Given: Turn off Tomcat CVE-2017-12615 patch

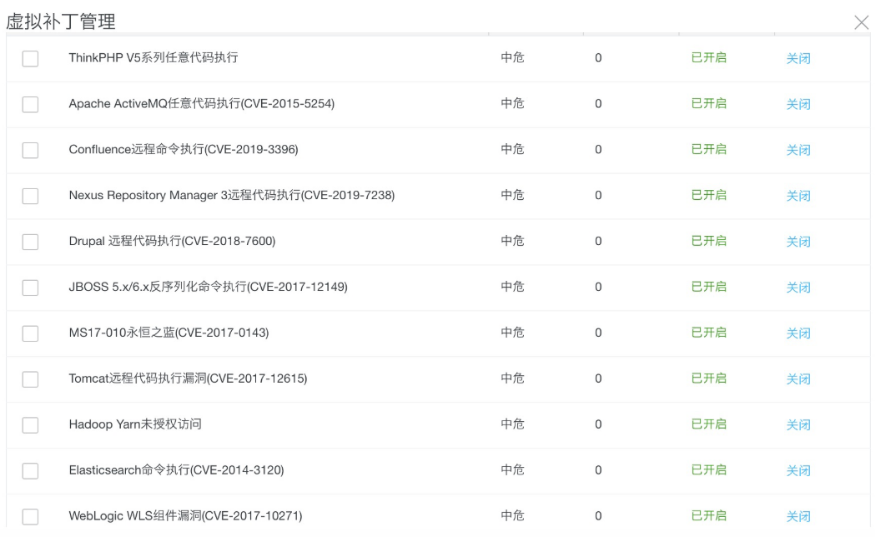Looking at the screenshot, I should [x=798, y=379].
